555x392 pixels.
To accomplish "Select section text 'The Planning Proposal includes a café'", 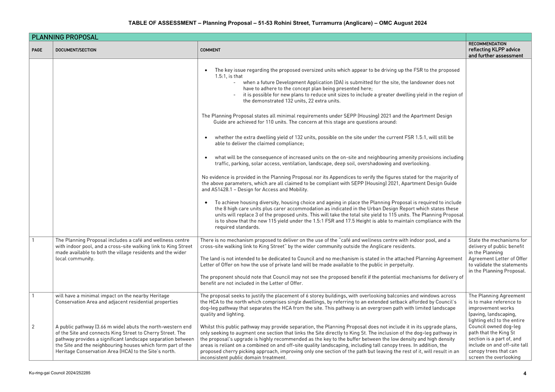I will pos(124,249).
